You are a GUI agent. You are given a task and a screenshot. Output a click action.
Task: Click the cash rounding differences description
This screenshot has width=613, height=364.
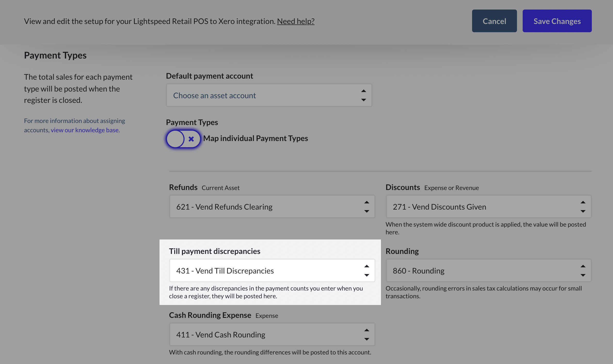click(x=270, y=352)
